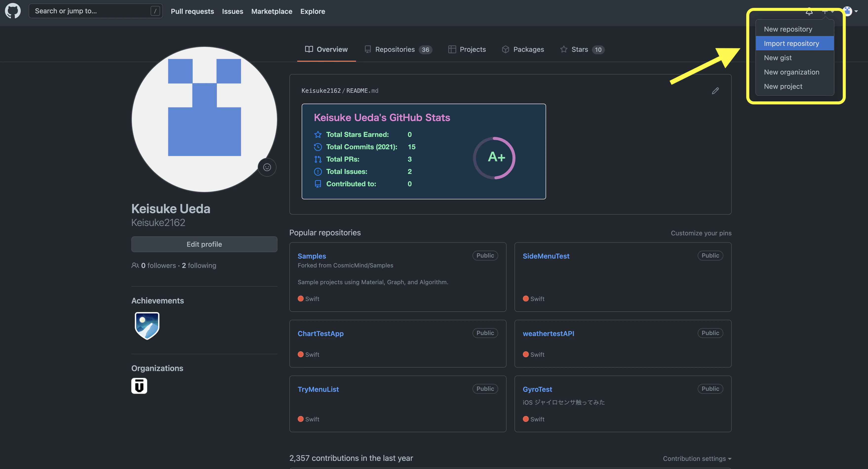Click the large profile avatar image
The width and height of the screenshot is (868, 469).
coord(204,119)
